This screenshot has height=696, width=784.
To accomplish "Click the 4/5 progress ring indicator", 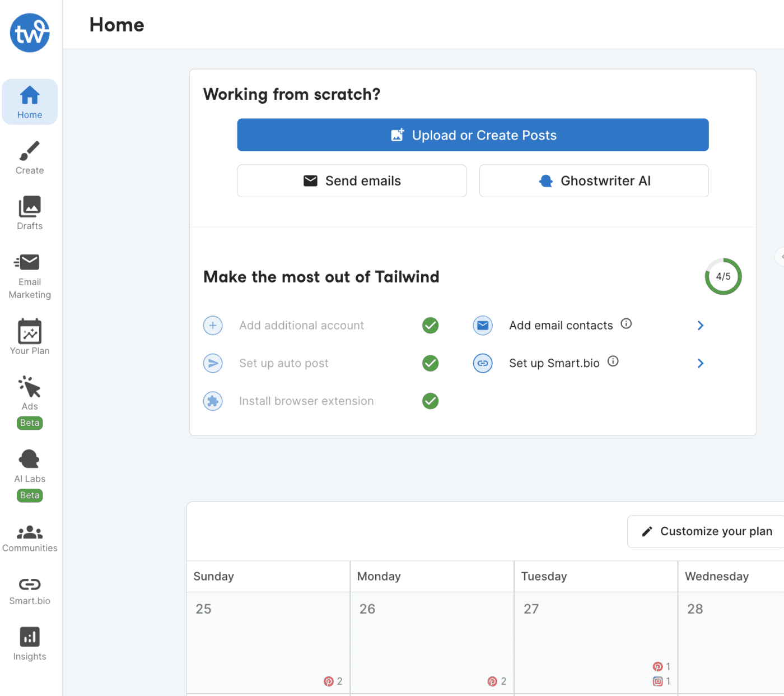I will click(x=723, y=276).
